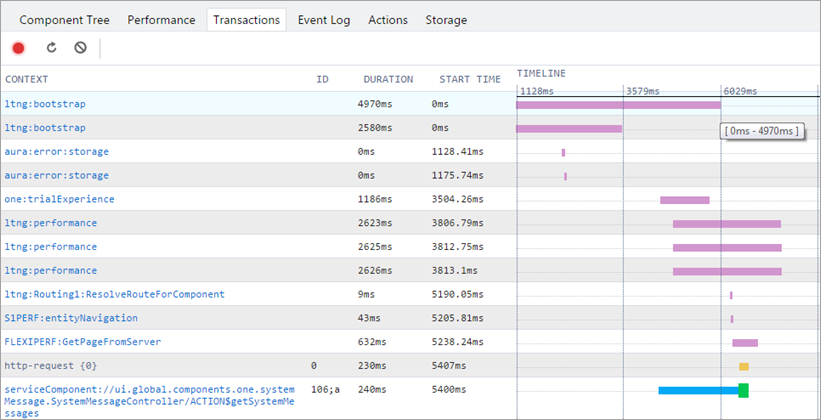This screenshot has width=821, height=420.
Task: Switch to the Component Tree tab
Action: pyautogui.click(x=64, y=20)
